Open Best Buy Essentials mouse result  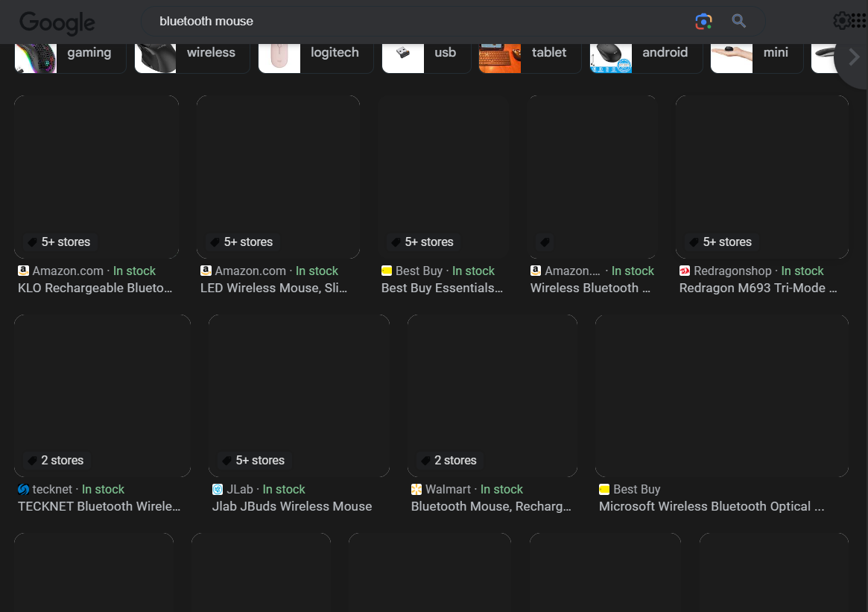(442, 288)
